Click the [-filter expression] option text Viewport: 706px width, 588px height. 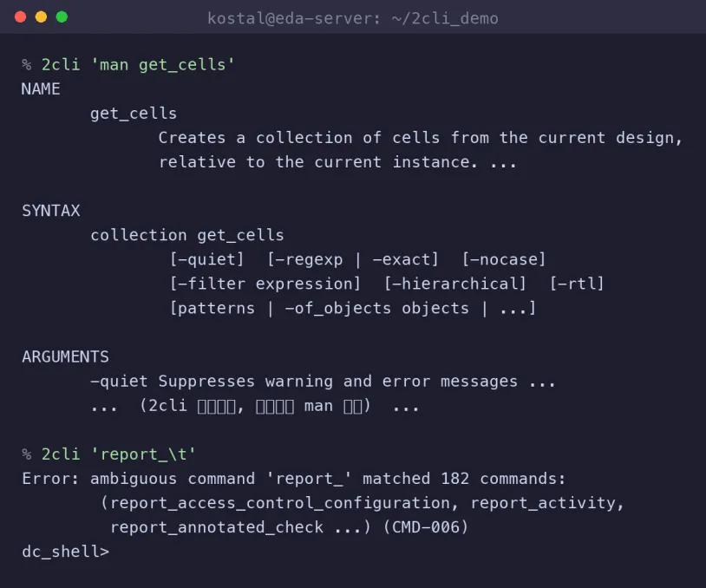coord(265,284)
